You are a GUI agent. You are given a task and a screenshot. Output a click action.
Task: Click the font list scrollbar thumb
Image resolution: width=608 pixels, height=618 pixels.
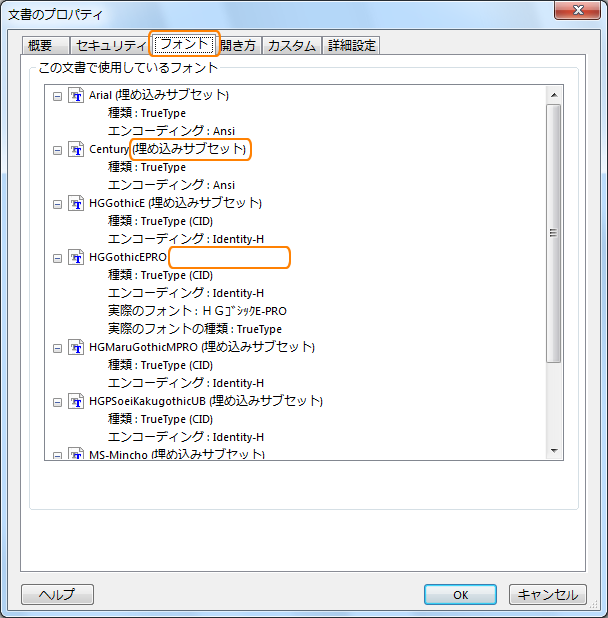[x=554, y=233]
